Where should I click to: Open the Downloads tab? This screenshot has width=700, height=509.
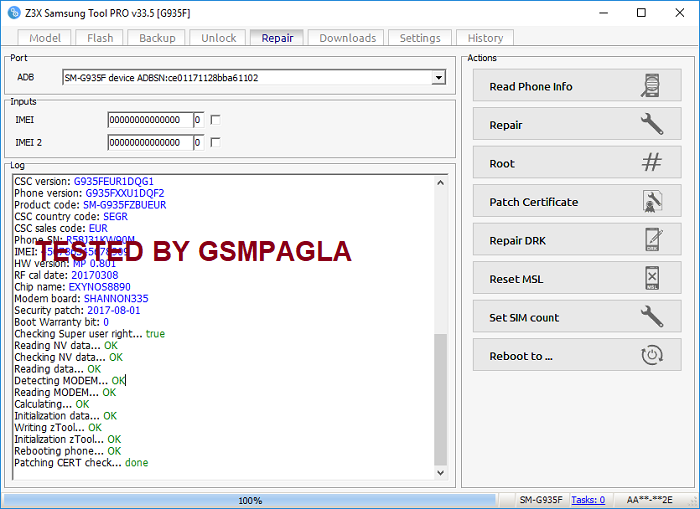click(347, 38)
